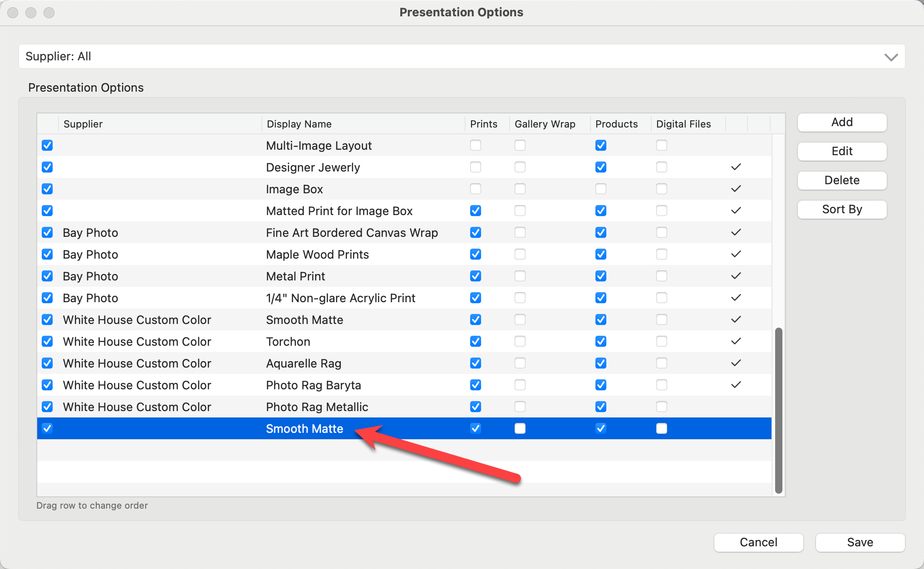Screen dimensions: 924x569
Task: Click the Supplier dropdown chevron arrow
Action: (x=891, y=57)
